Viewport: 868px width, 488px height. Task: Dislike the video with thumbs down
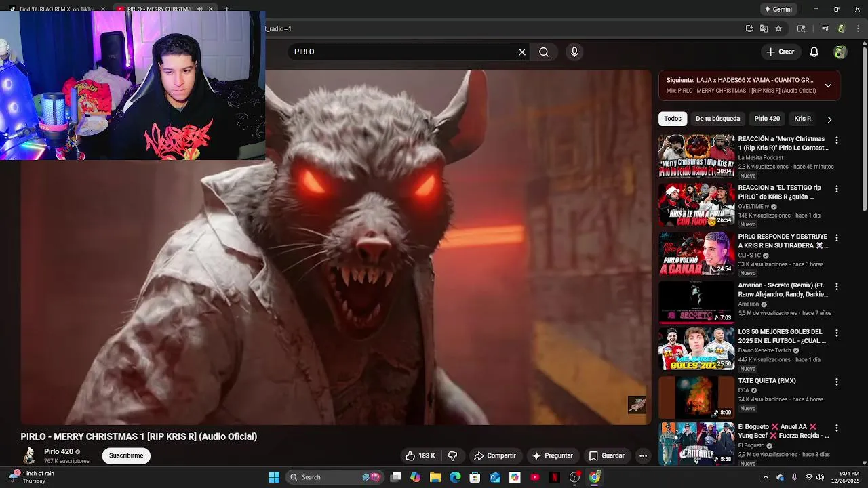pyautogui.click(x=453, y=455)
